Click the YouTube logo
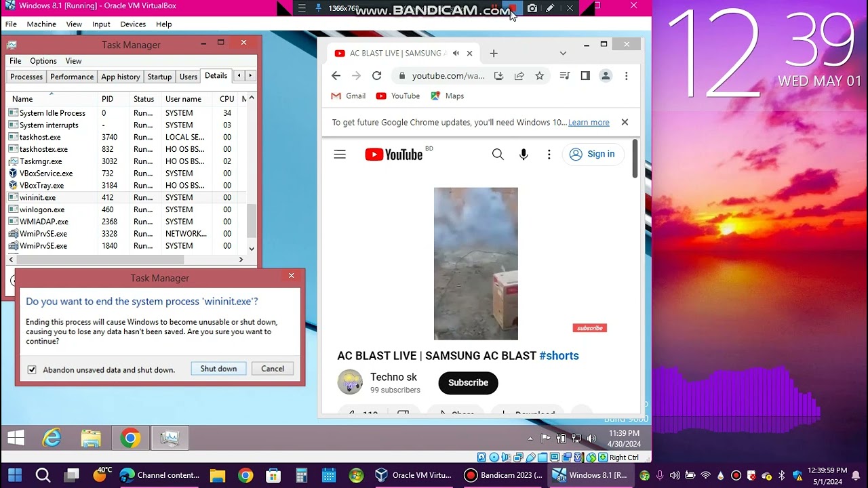 pos(394,155)
